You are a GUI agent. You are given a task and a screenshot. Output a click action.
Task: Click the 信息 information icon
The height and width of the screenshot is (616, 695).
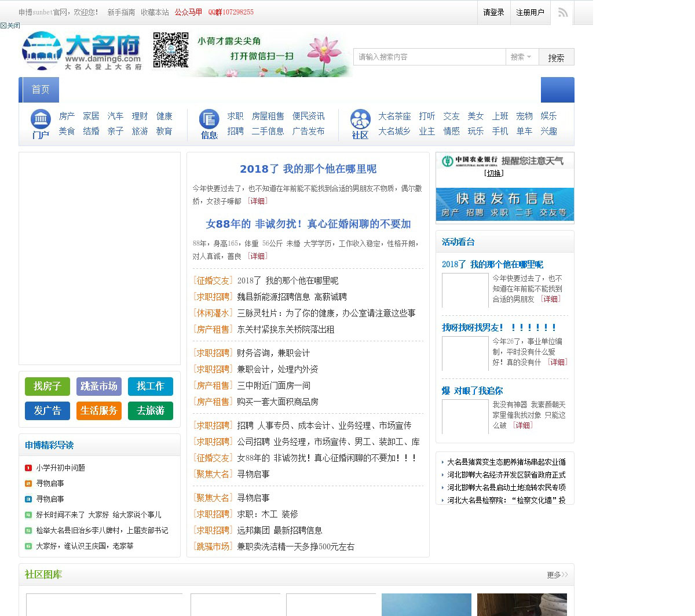coord(209,119)
